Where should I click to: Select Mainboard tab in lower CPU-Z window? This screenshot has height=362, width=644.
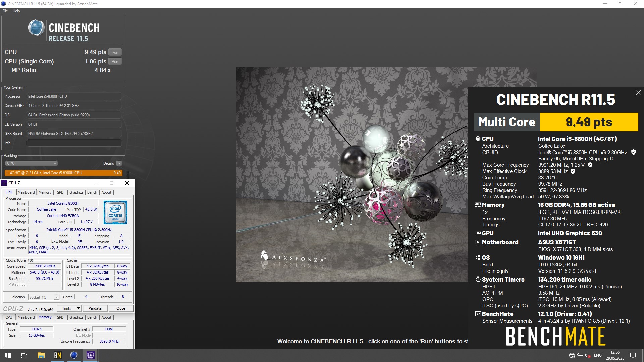tap(26, 317)
